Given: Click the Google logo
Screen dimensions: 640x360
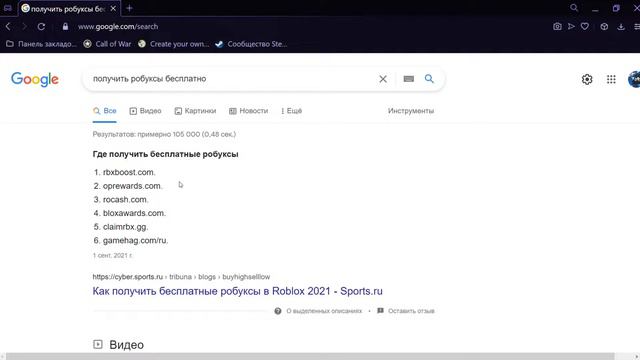Looking at the screenshot, I should coord(35,79).
